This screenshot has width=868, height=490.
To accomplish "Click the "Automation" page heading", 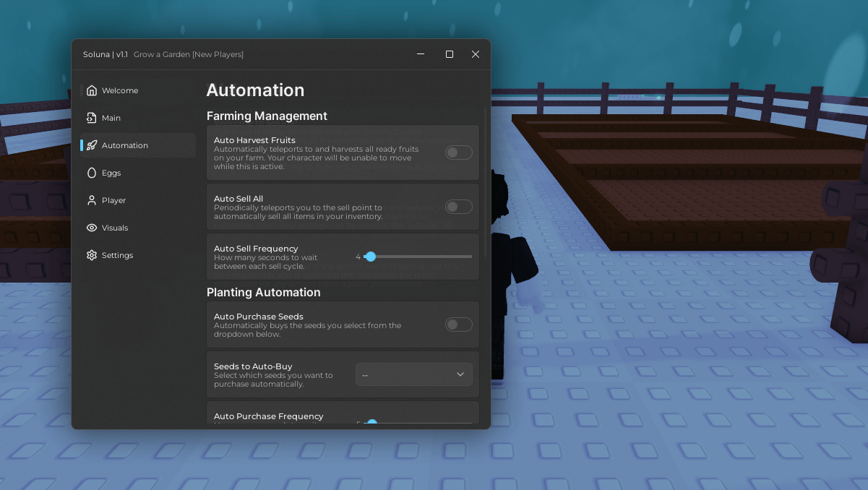I will pyautogui.click(x=255, y=90).
